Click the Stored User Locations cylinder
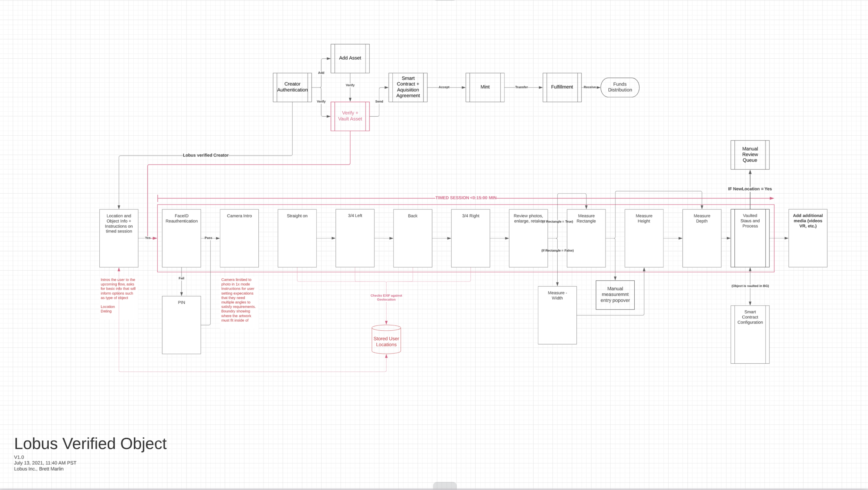Viewport: 868px width, 490px height. click(386, 339)
